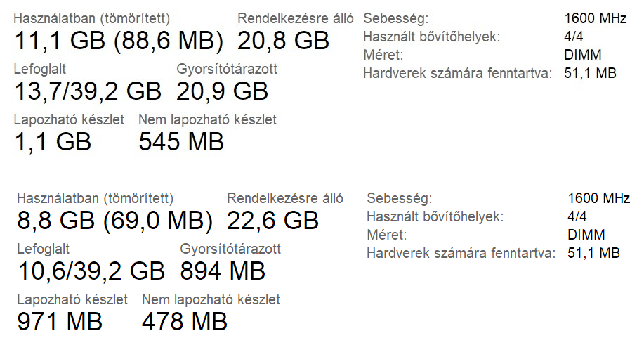Select the 894 MB cached value
The image size is (644, 338).
pyautogui.click(x=223, y=271)
